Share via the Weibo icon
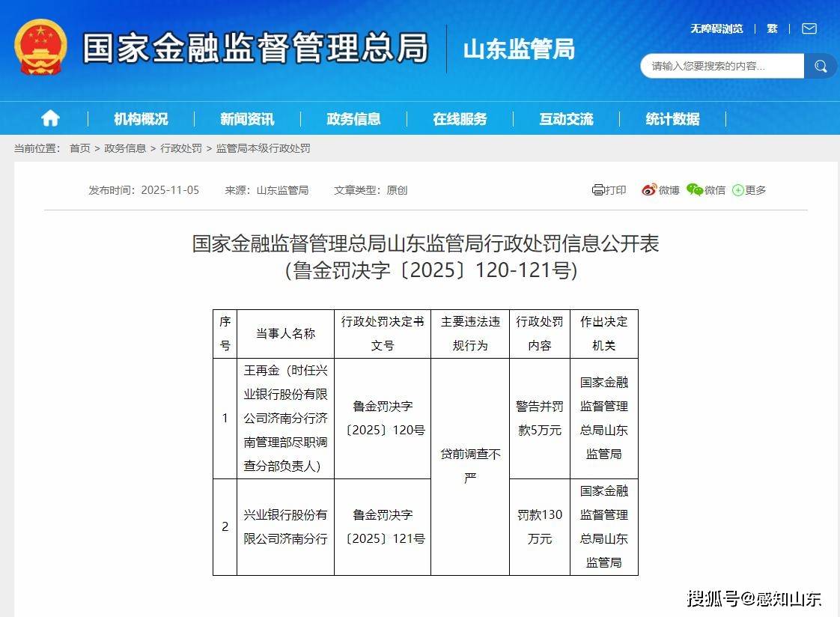The image size is (840, 617). point(649,190)
